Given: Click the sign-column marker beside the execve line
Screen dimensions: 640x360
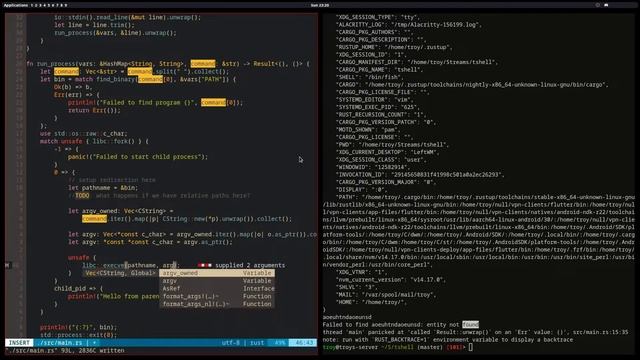Looking at the screenshot, I should (7, 265).
